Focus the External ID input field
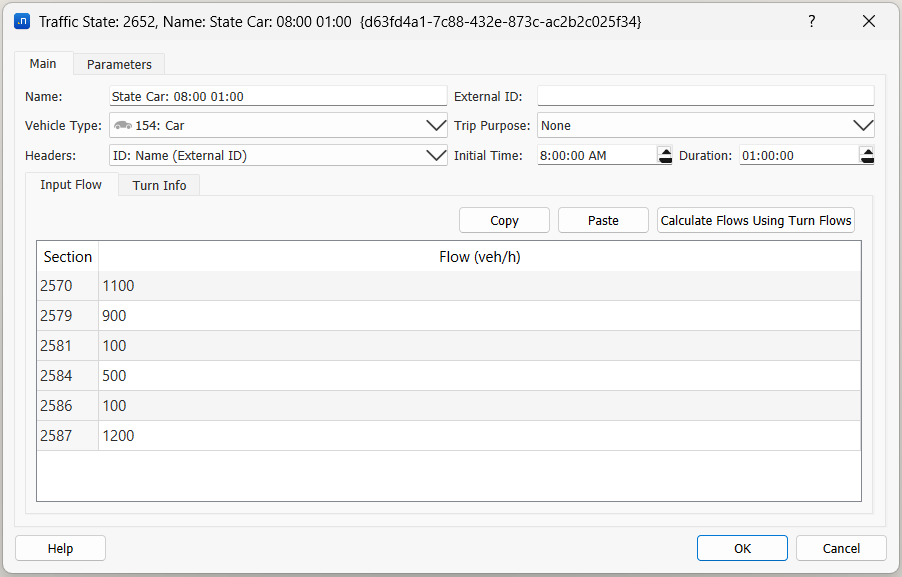The width and height of the screenshot is (902, 577). click(x=705, y=97)
